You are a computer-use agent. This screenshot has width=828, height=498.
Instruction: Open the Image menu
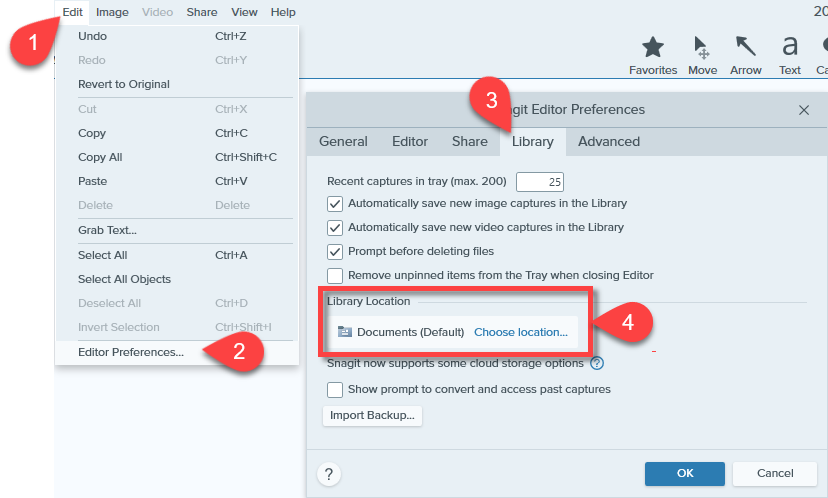(112, 12)
